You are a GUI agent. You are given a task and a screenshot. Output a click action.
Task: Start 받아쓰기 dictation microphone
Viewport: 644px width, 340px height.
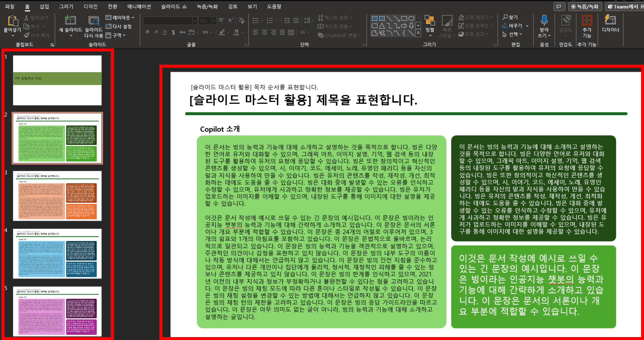544,20
